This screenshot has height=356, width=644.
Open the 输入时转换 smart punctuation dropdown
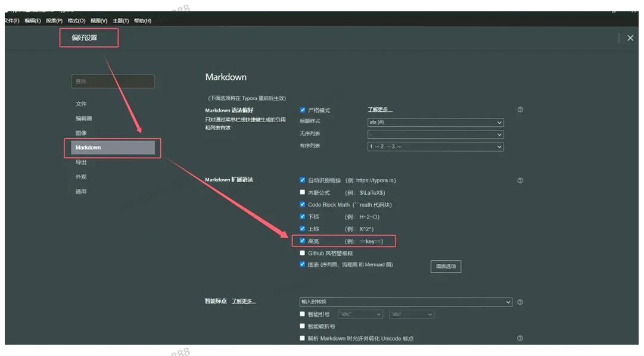coord(406,302)
